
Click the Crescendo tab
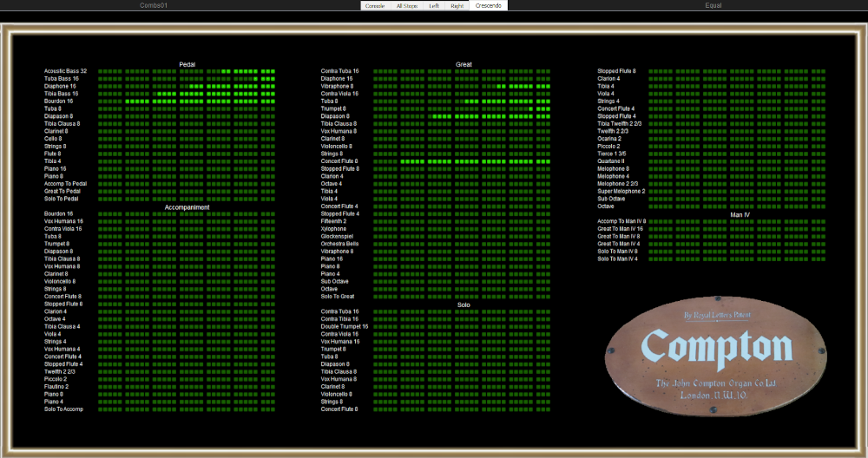488,5
